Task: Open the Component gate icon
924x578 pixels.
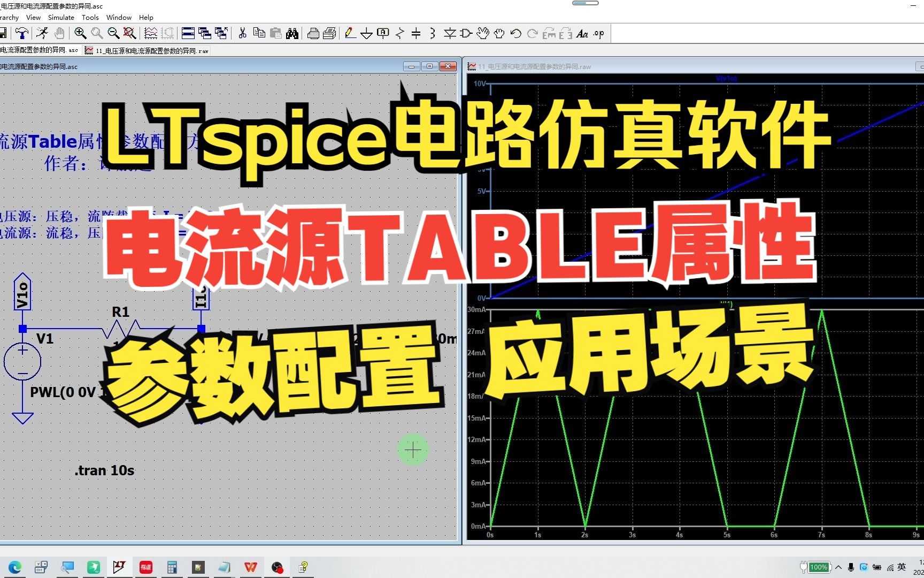Action: [x=466, y=34]
